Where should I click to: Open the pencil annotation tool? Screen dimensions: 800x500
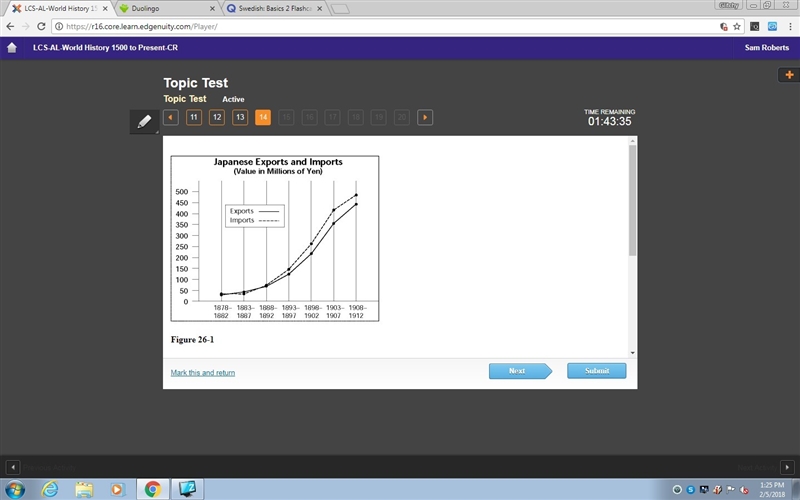pos(144,121)
